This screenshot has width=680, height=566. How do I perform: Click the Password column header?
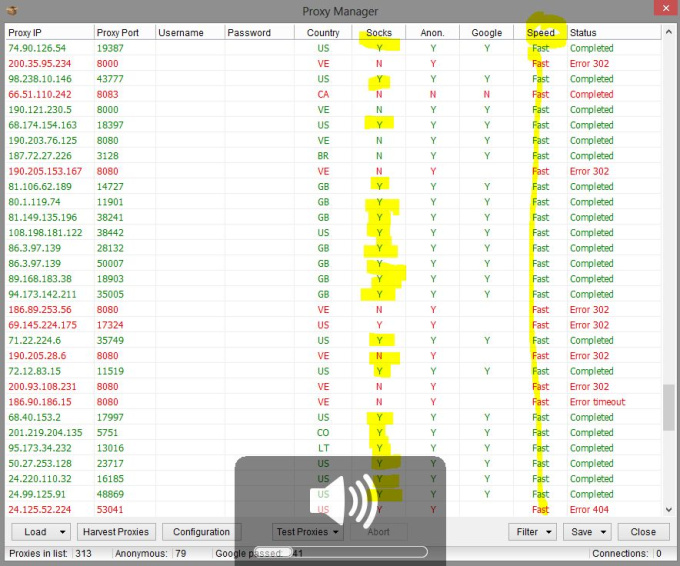(x=259, y=33)
